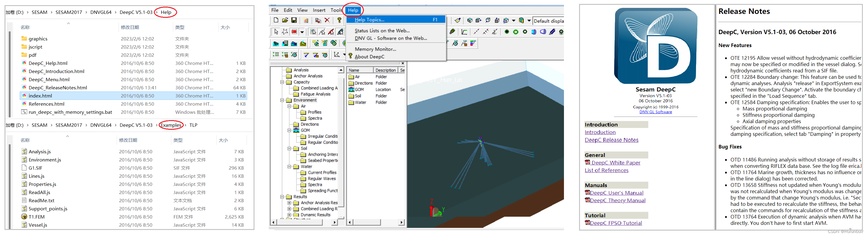The width and height of the screenshot is (868, 236).
Task: Collapse the Environment tree node
Action: point(282,100)
